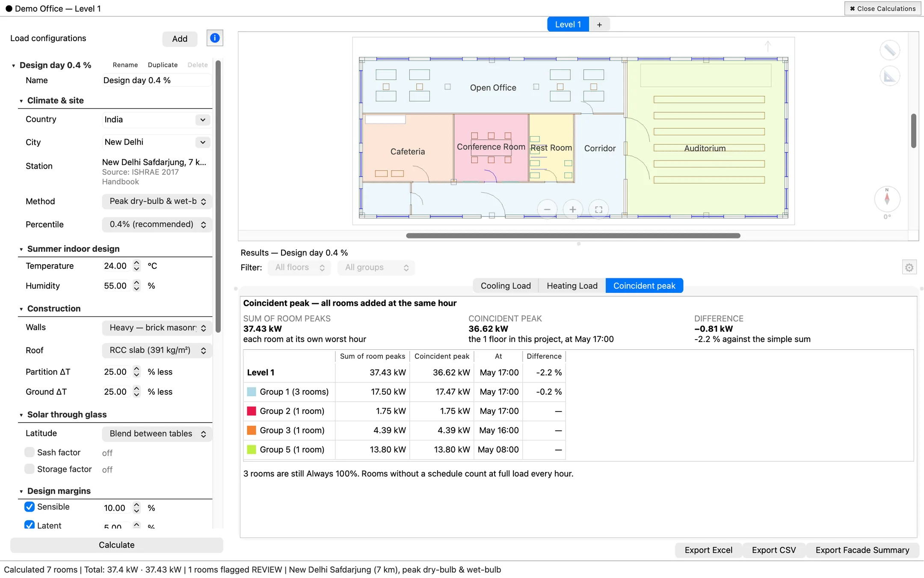
Task: Click the Group 3 orange color swatch
Action: click(x=252, y=430)
